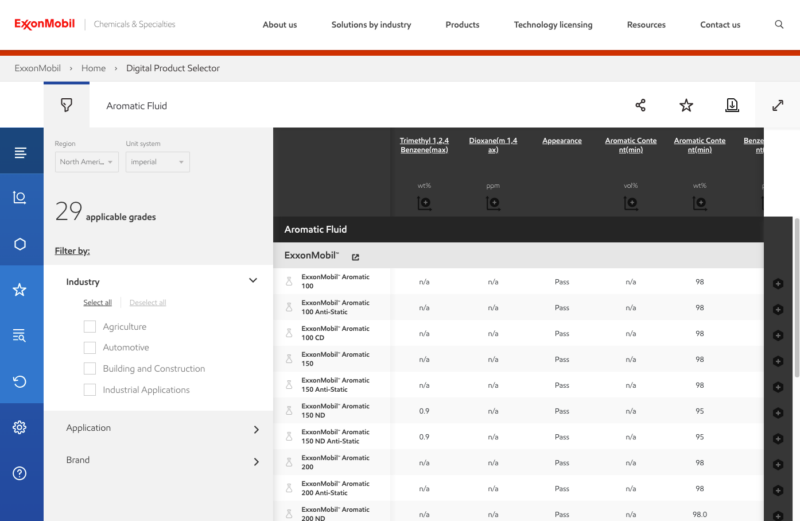This screenshot has height=521, width=800.
Task: Check the Agriculture industry box
Action: click(x=90, y=327)
